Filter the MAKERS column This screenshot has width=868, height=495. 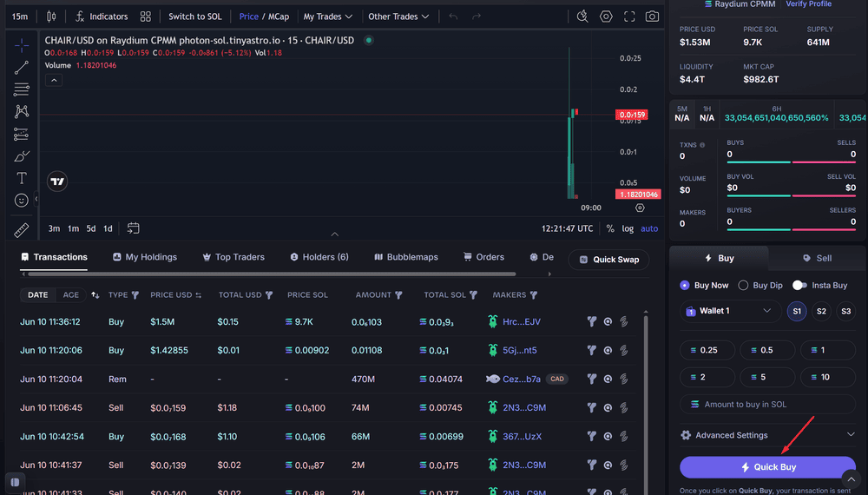coord(534,295)
